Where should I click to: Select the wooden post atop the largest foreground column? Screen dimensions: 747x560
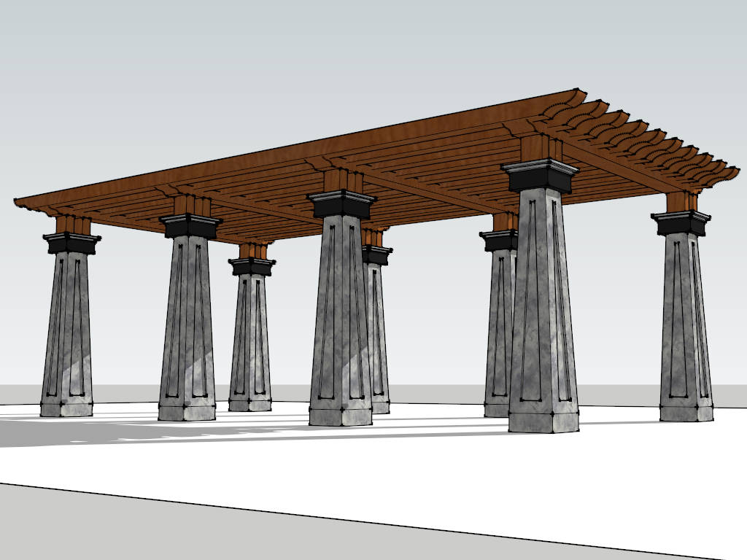click(541, 148)
